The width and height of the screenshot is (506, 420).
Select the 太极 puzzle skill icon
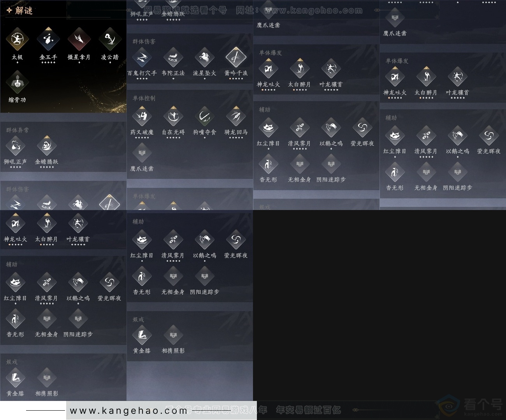click(x=17, y=39)
